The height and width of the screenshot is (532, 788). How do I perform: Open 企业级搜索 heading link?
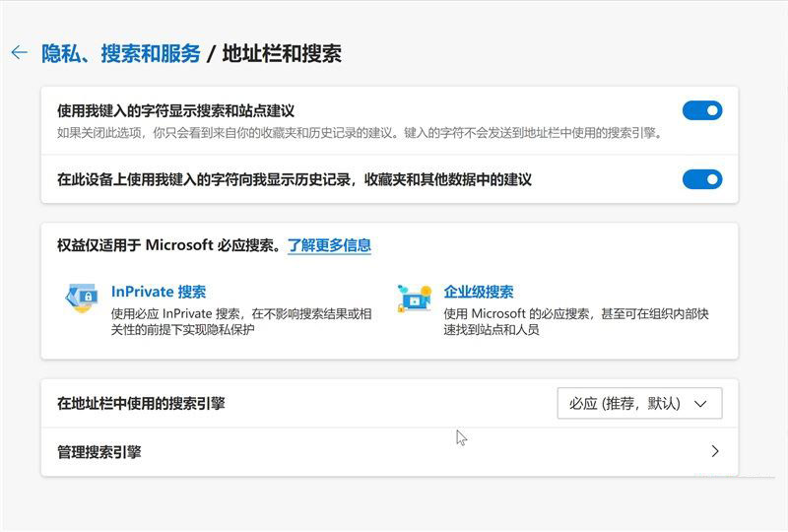tap(479, 292)
